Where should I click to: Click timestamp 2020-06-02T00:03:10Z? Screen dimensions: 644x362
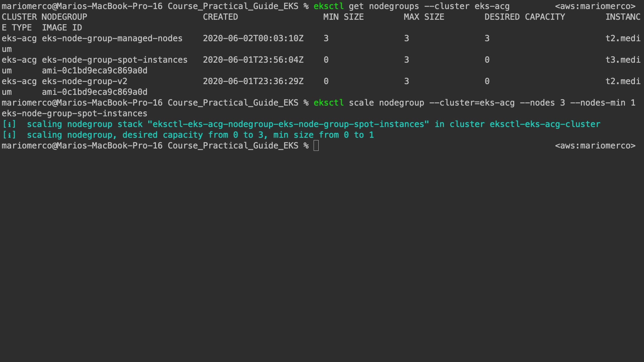click(253, 39)
